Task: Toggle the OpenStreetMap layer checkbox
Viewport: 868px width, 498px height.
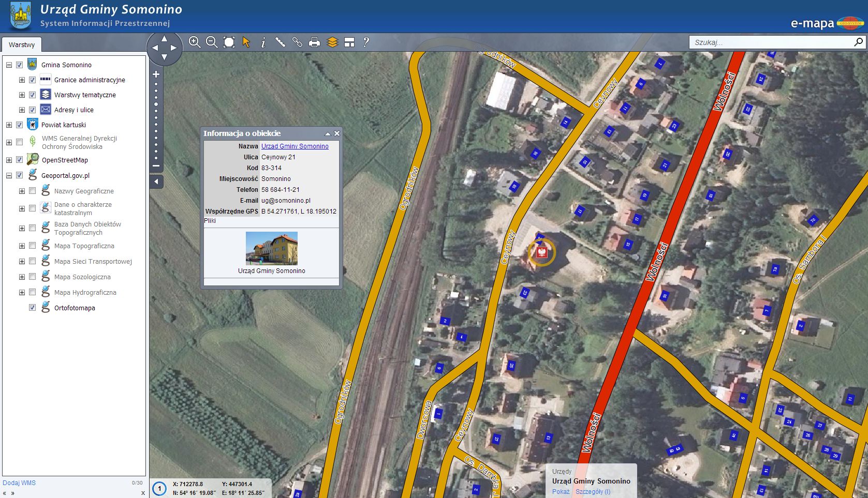Action: (20, 160)
